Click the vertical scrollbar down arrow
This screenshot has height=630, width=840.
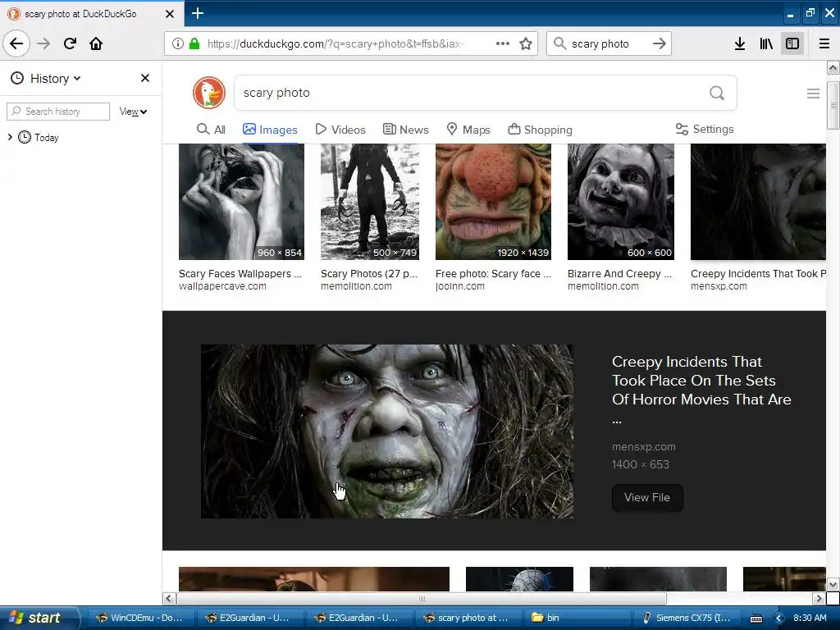(833, 584)
